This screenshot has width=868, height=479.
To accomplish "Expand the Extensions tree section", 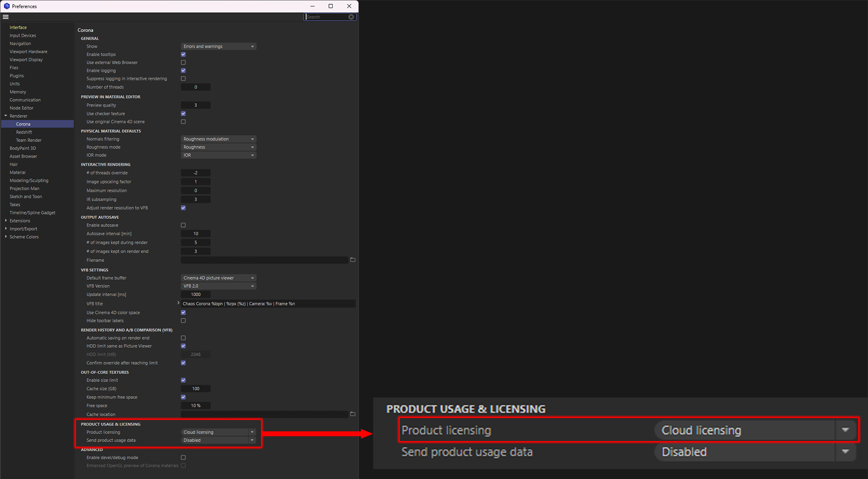I will click(x=6, y=221).
